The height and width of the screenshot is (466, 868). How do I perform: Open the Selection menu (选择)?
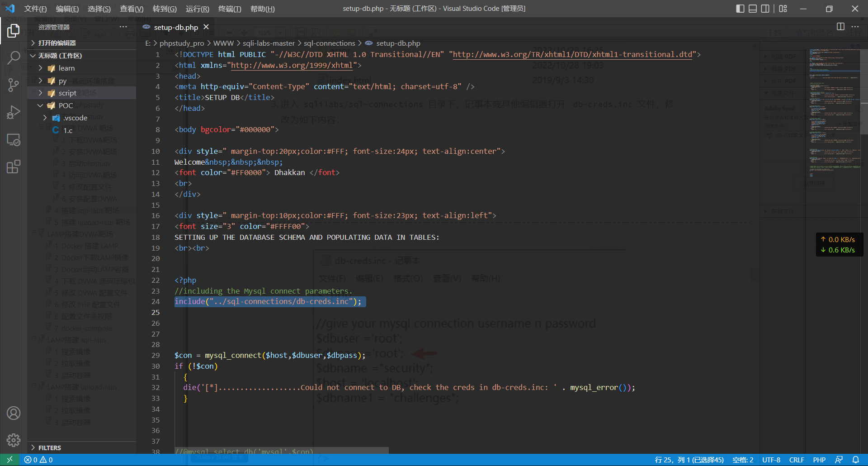click(99, 9)
